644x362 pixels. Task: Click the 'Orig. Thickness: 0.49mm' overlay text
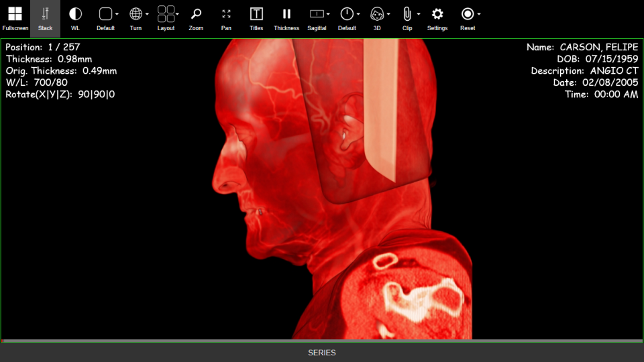[61, 71]
